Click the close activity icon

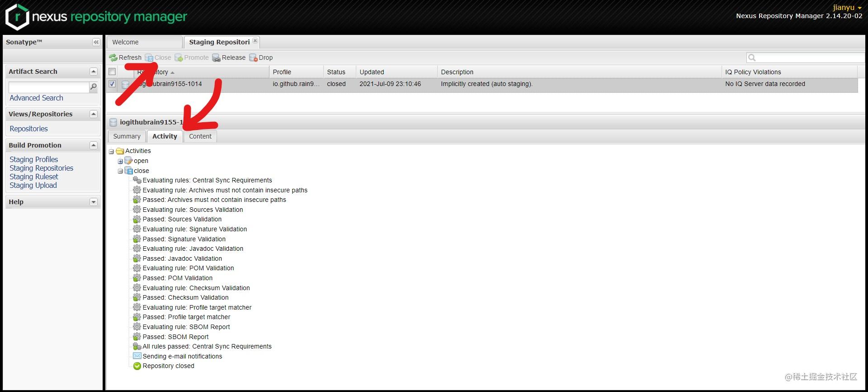(128, 171)
